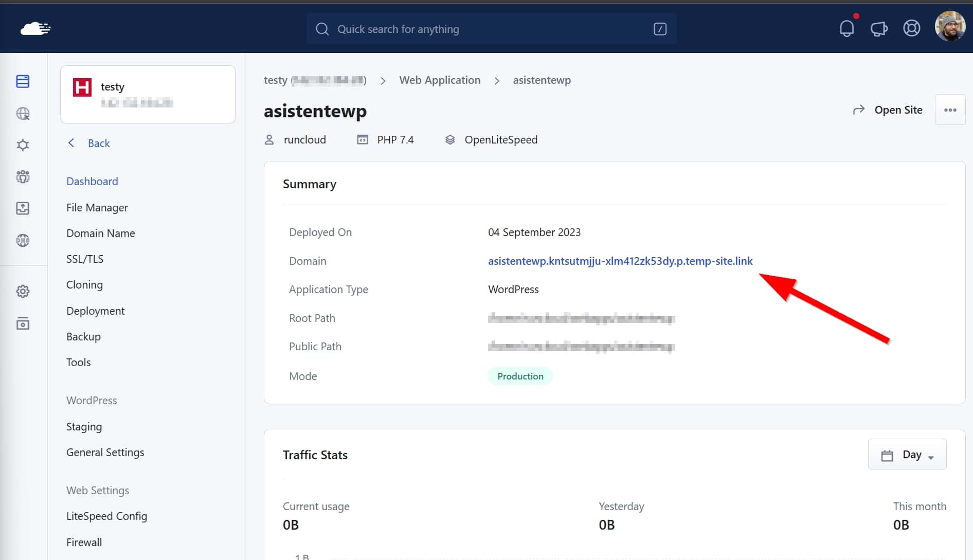The width and height of the screenshot is (973, 560).
Task: Select the servers icon in left rail
Action: tap(23, 81)
